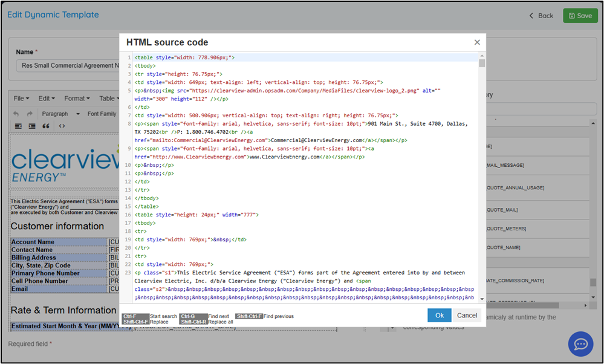This screenshot has height=364, width=604.
Task: Click the Email table cell
Action: tap(59, 289)
